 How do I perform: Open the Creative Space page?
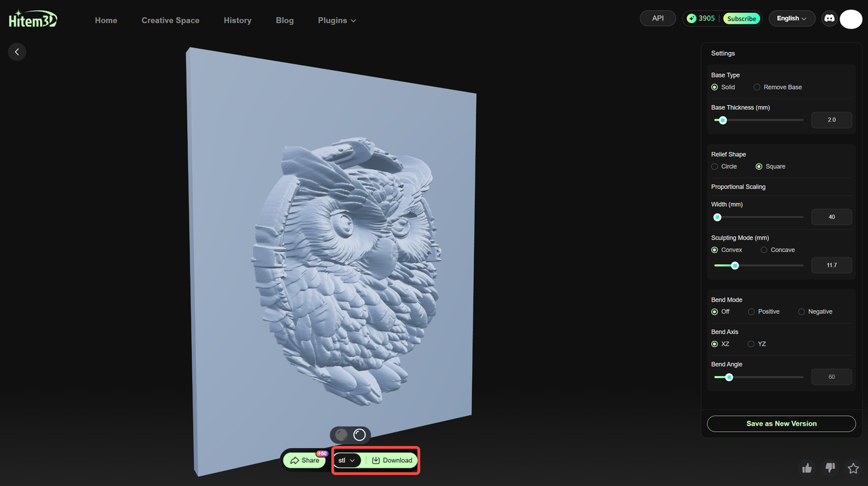click(170, 20)
